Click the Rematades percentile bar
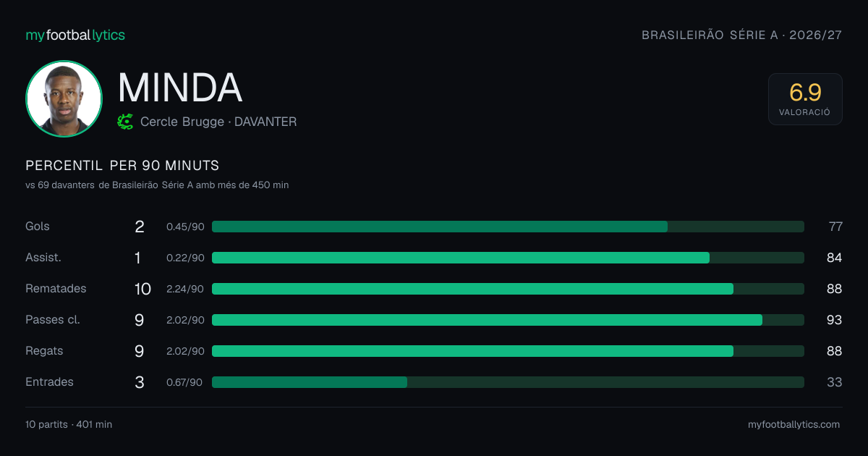The width and height of the screenshot is (868, 456). (x=508, y=289)
